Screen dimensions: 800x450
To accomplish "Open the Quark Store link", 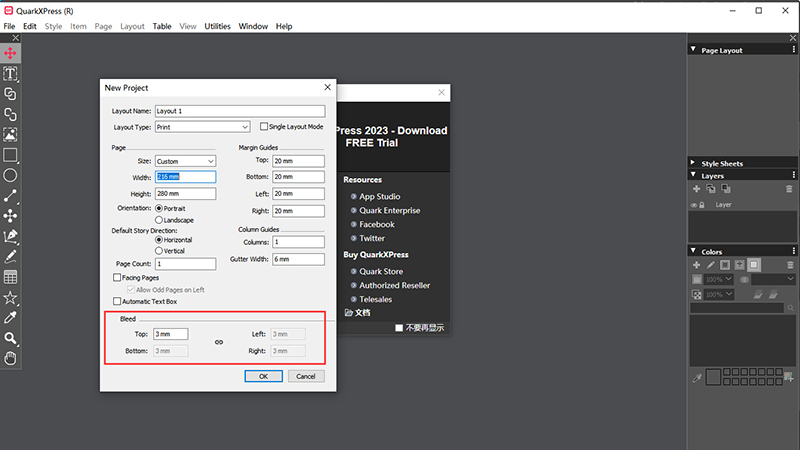I will point(381,271).
